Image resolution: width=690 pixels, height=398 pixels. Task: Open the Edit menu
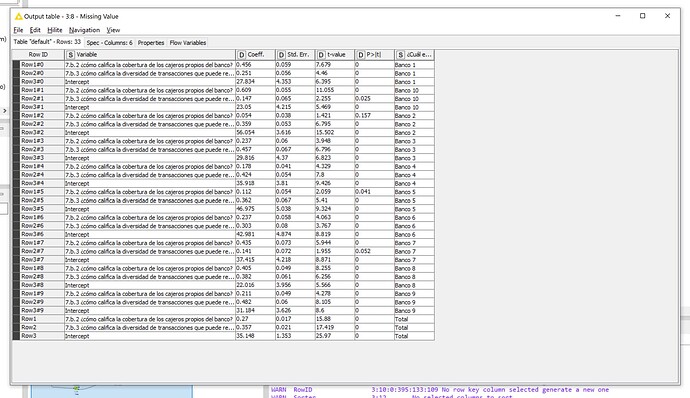tap(35, 30)
